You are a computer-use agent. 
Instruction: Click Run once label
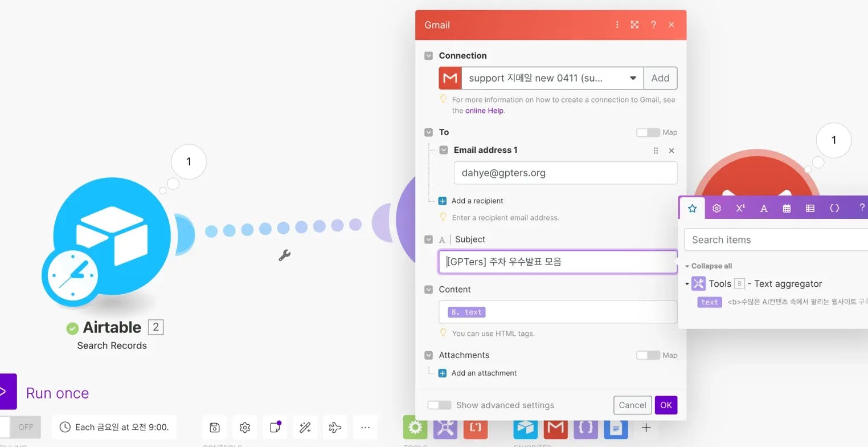point(58,393)
